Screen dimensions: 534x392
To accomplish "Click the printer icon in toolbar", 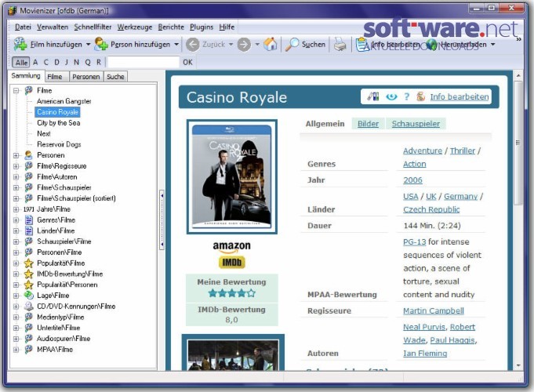I will (x=340, y=45).
